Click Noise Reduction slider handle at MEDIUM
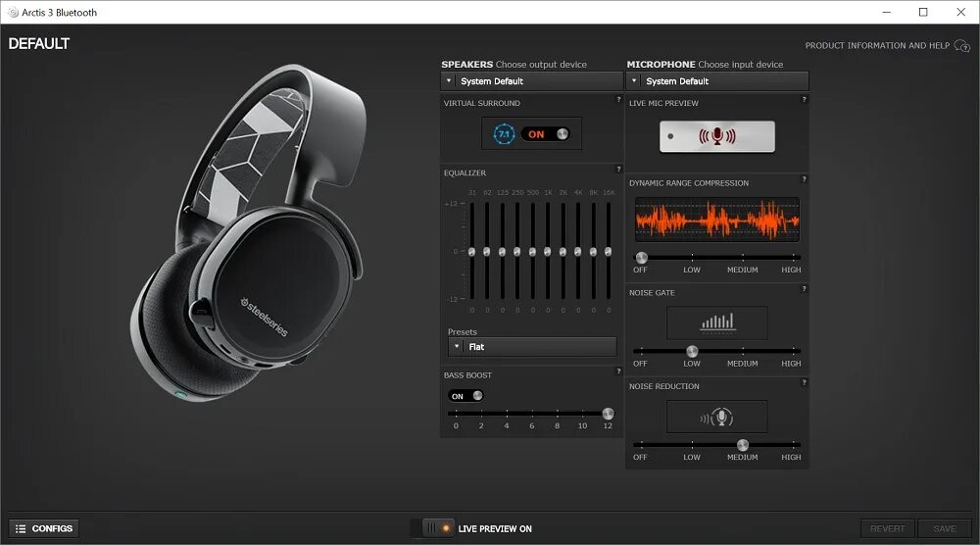Image resolution: width=980 pixels, height=545 pixels. coord(743,445)
